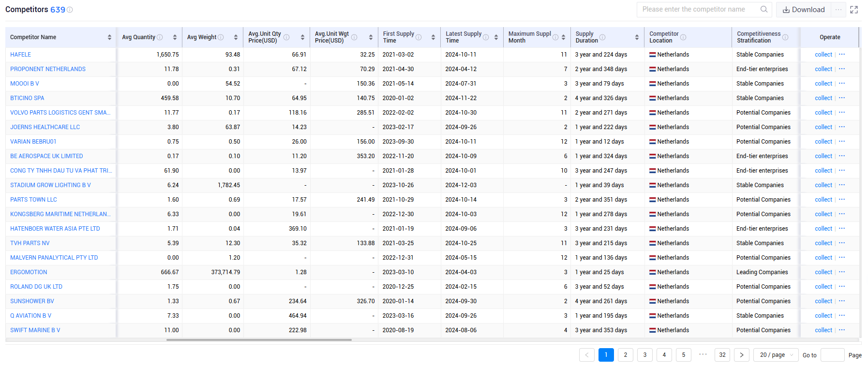Go to last page 32
This screenshot has width=868, height=367.
(722, 355)
